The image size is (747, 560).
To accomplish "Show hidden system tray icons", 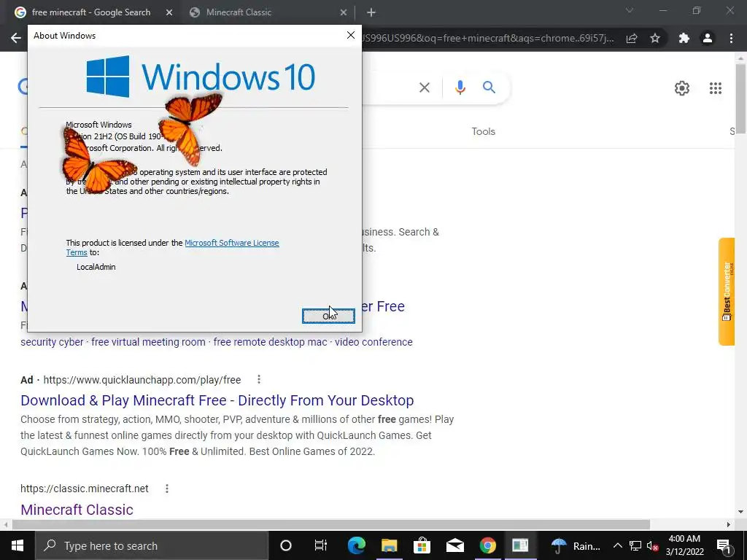I will pos(617,545).
